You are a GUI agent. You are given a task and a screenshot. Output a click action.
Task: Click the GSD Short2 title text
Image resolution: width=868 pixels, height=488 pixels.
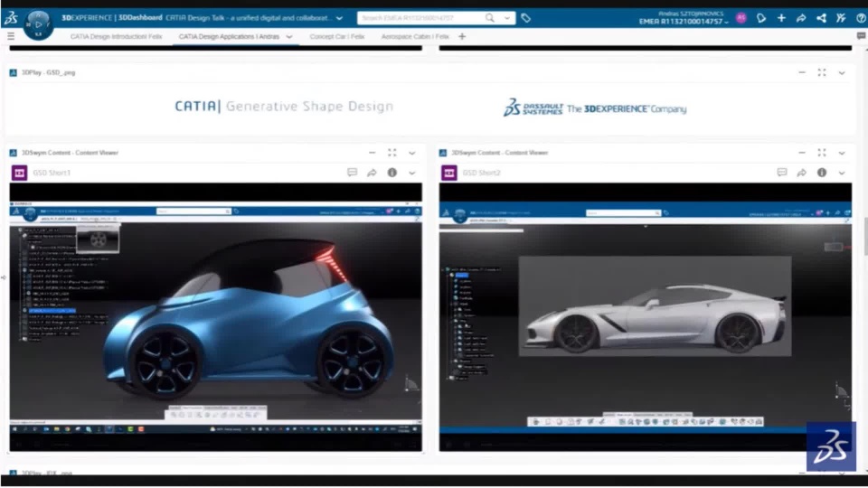click(x=482, y=173)
